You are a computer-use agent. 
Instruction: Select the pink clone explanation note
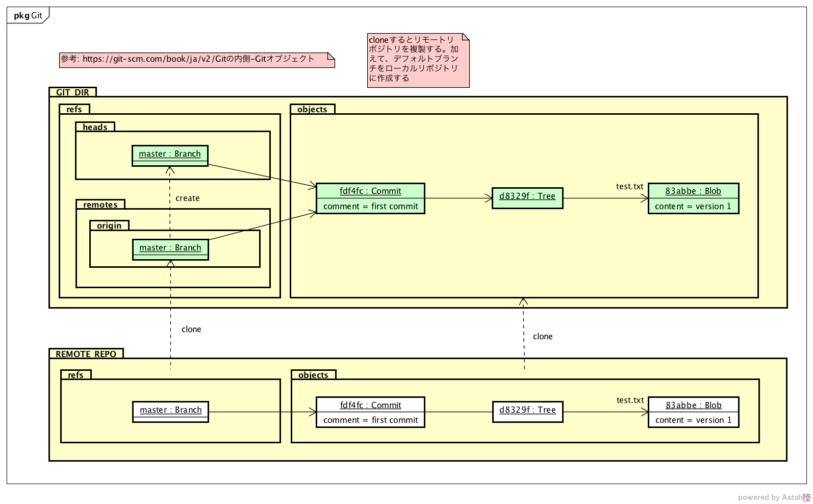click(418, 60)
